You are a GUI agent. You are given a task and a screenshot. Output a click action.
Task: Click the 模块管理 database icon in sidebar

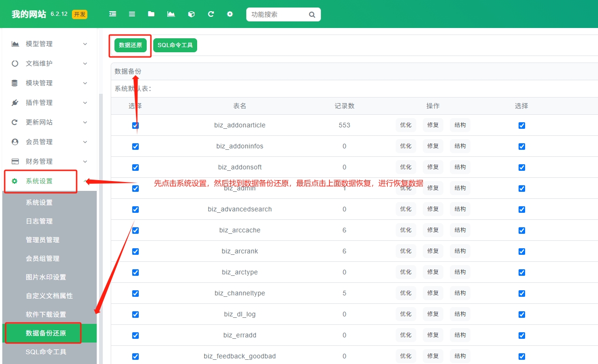(x=15, y=83)
